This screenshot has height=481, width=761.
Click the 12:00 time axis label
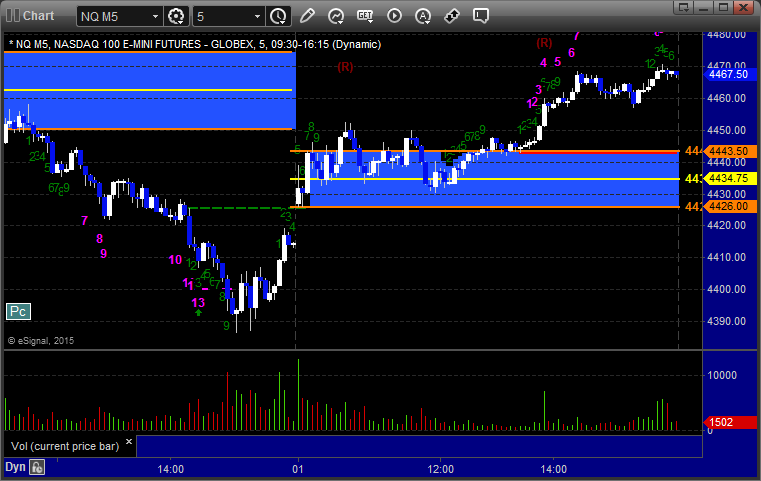(x=441, y=469)
